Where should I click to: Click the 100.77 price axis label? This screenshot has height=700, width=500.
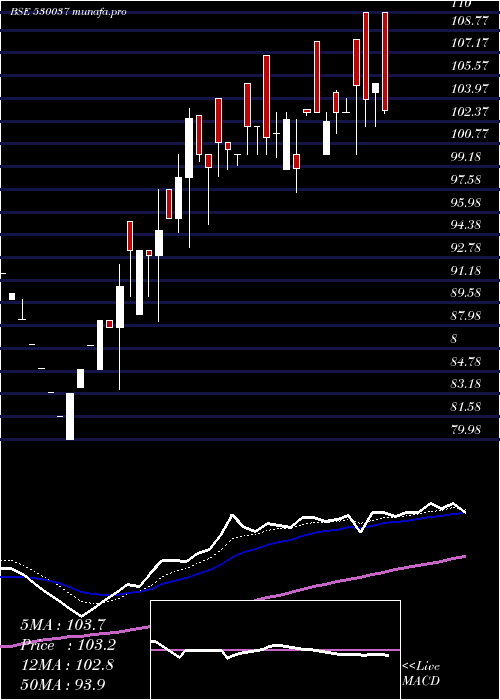click(x=470, y=134)
